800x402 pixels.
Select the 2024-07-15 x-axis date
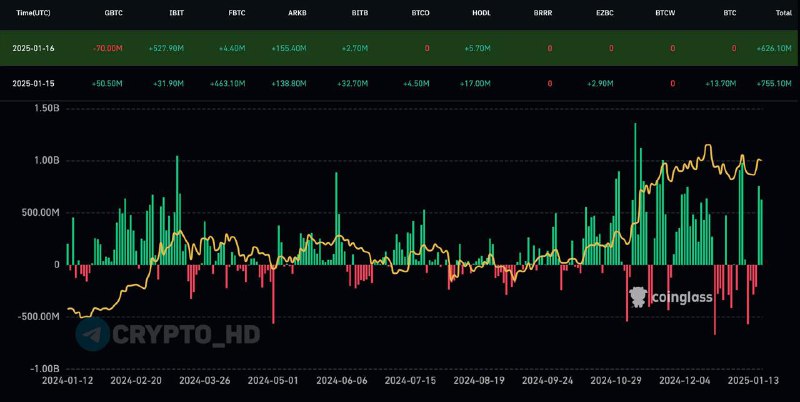[x=410, y=381]
